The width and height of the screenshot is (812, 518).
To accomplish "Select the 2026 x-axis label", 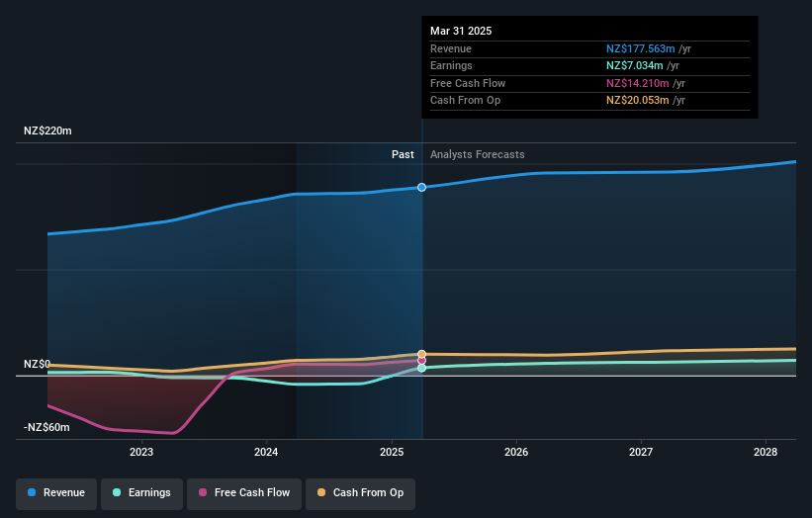I will click(516, 452).
